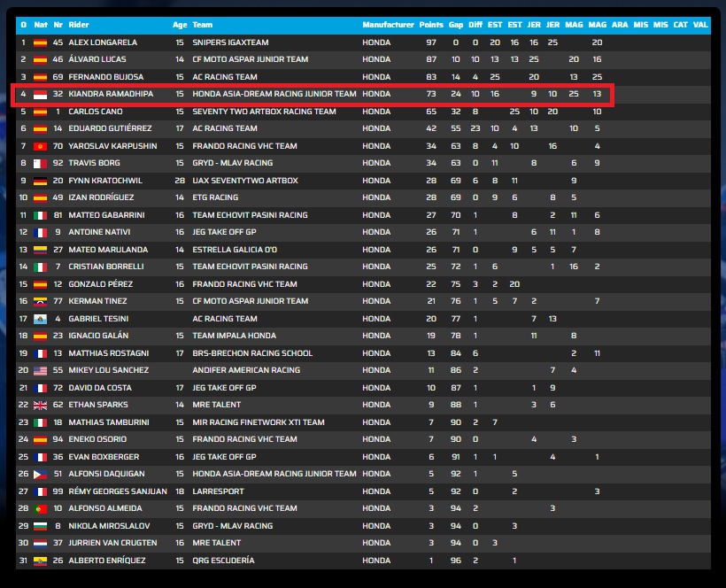Click the Nr column header

(58, 25)
